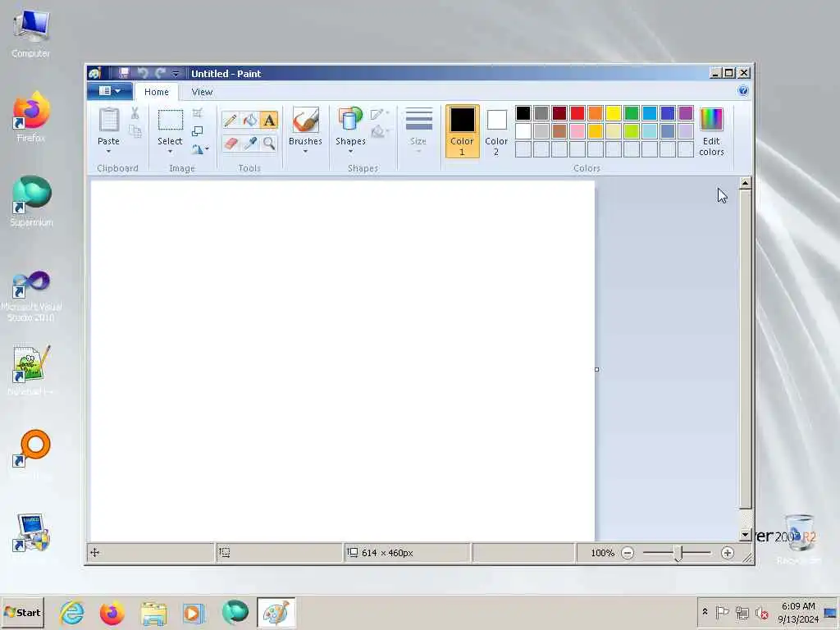Pick the green color swatch
This screenshot has width=840, height=630.
(632, 113)
